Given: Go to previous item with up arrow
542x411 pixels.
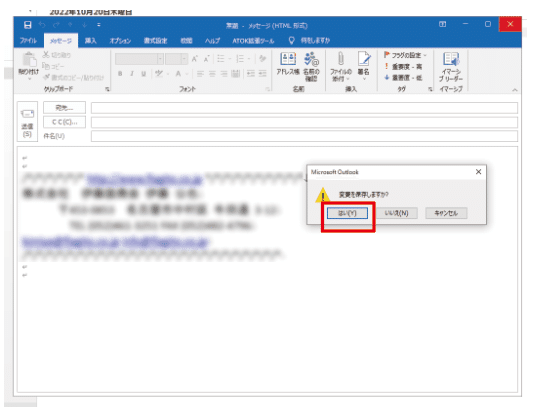Looking at the screenshot, I should coord(71,25).
